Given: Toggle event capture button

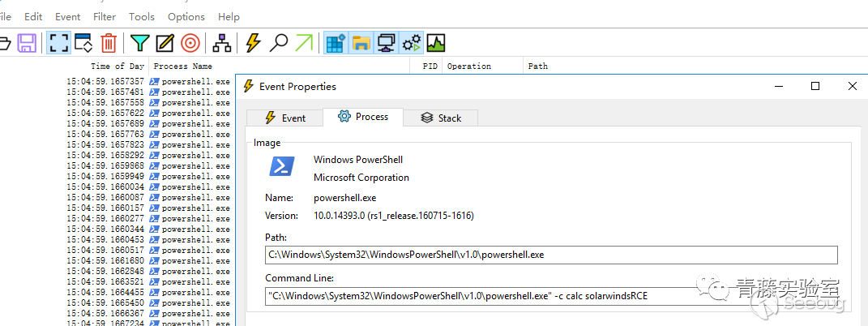Looking at the screenshot, I should click(x=58, y=43).
